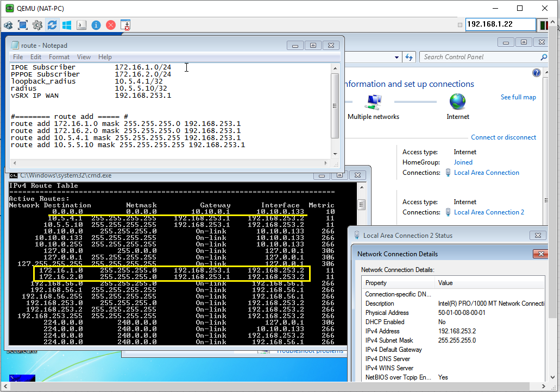
Task: Click the 'Local Area Connection 2' link
Action: [488, 212]
